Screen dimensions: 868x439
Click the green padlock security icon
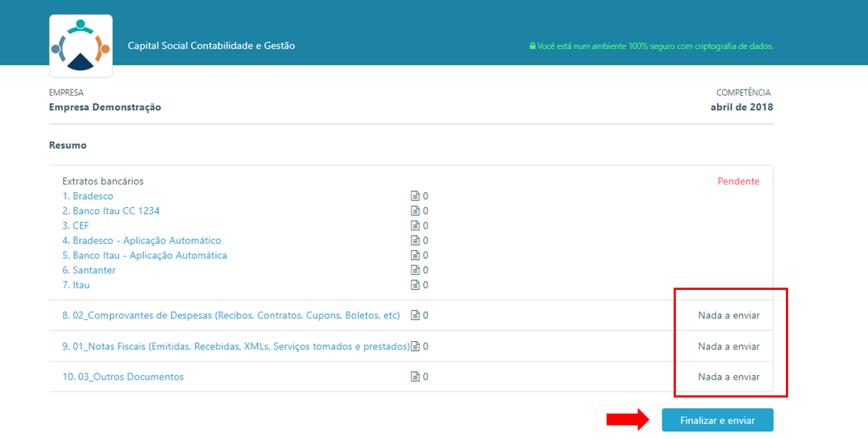tap(532, 46)
